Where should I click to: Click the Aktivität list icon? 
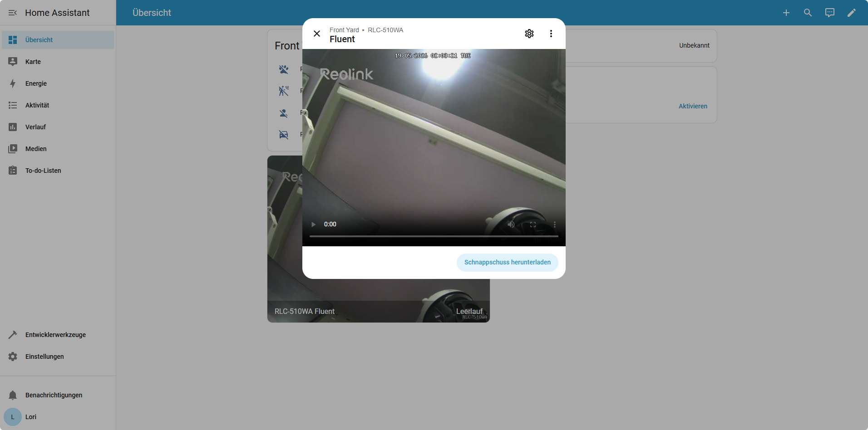[x=13, y=105]
